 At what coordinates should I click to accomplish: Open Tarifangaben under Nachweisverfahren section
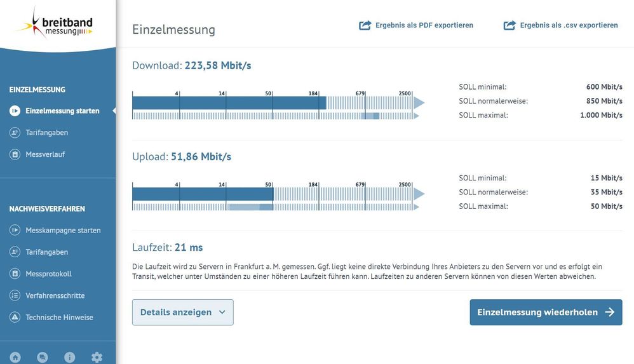tap(46, 252)
